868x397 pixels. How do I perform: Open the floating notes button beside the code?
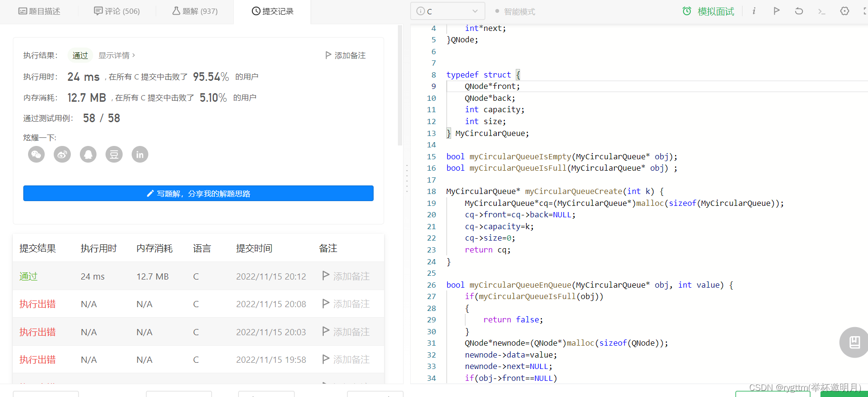click(x=854, y=342)
